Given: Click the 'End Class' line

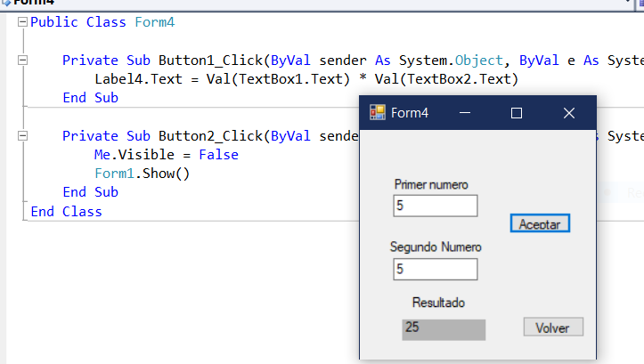Looking at the screenshot, I should [66, 211].
